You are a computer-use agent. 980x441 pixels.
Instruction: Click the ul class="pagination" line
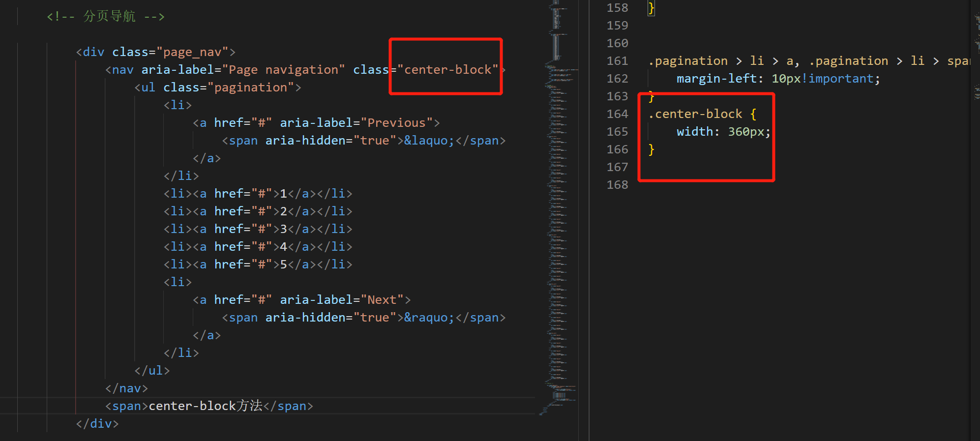click(x=218, y=87)
